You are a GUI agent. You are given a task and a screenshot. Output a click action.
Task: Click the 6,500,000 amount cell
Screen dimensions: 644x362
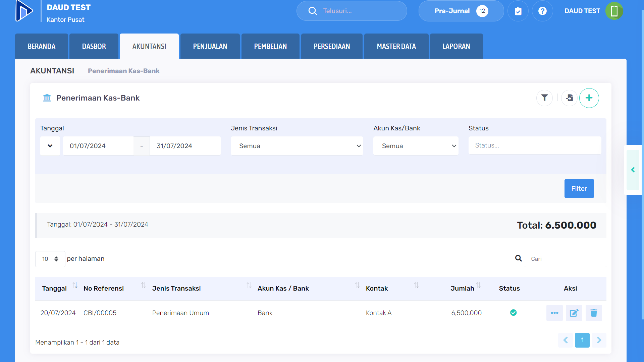pyautogui.click(x=466, y=313)
